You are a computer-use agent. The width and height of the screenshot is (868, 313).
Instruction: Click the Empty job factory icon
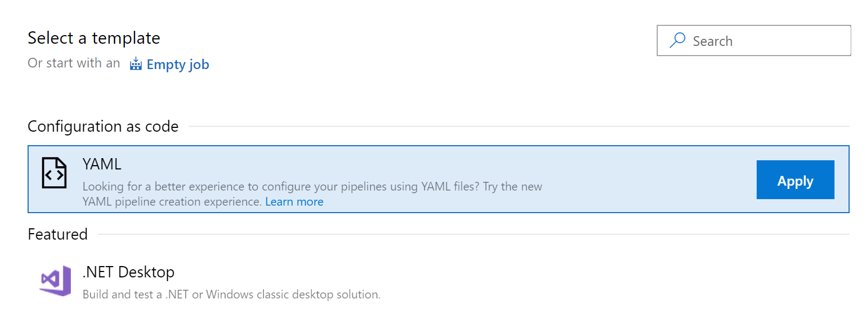click(136, 64)
